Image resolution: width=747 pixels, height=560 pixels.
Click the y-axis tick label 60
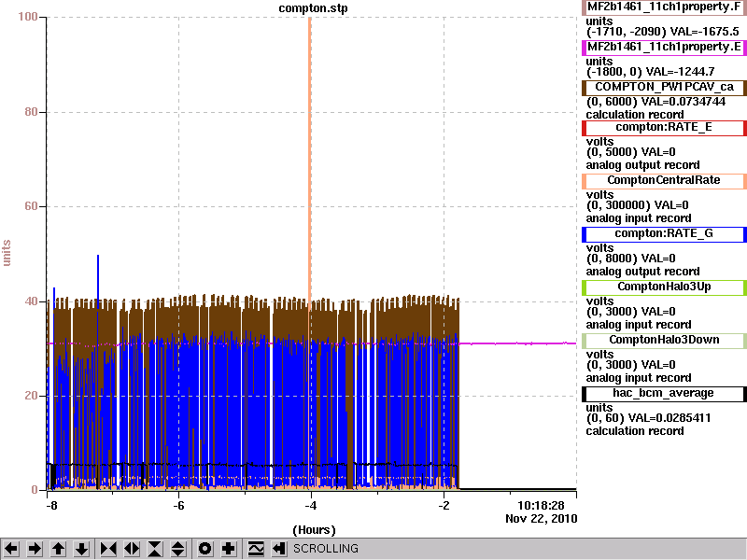(31, 206)
